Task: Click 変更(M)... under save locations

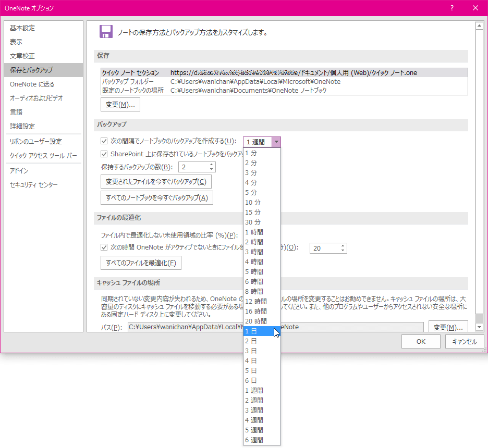Action: 120,105
